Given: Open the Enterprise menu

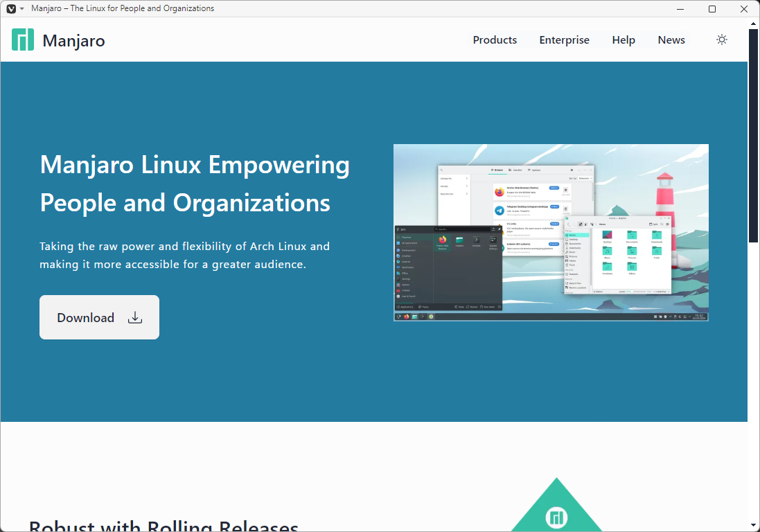Looking at the screenshot, I should [564, 39].
